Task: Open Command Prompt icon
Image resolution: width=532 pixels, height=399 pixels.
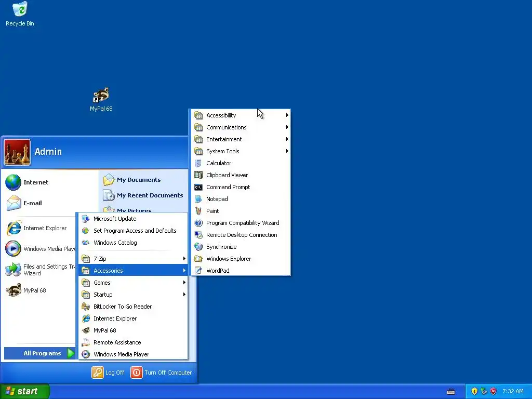Action: pyautogui.click(x=198, y=187)
